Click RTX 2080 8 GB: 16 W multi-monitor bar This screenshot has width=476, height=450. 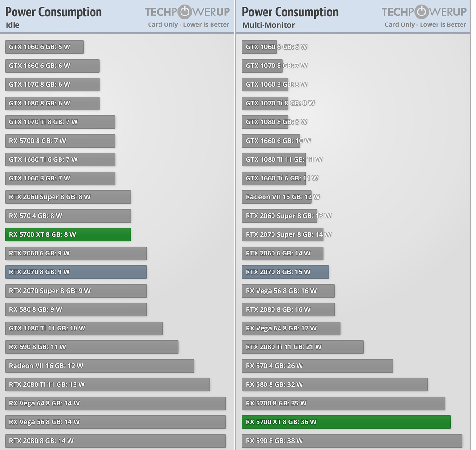(x=288, y=309)
